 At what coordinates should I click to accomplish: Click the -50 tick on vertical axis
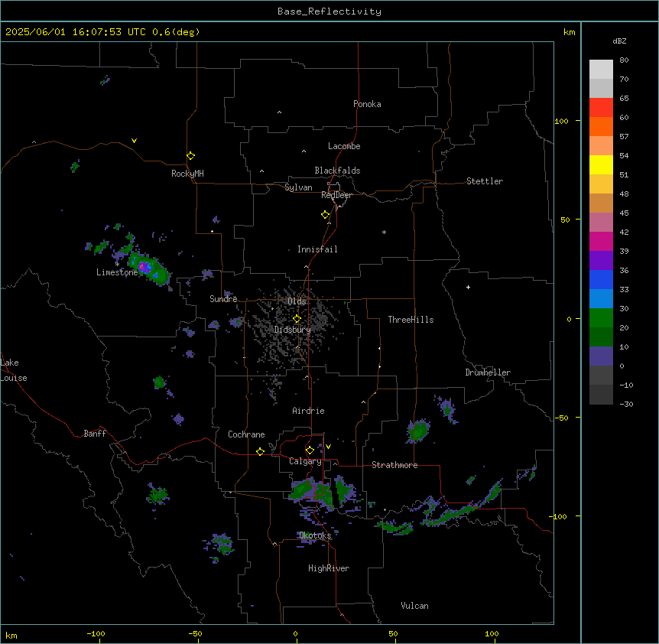pos(561,418)
